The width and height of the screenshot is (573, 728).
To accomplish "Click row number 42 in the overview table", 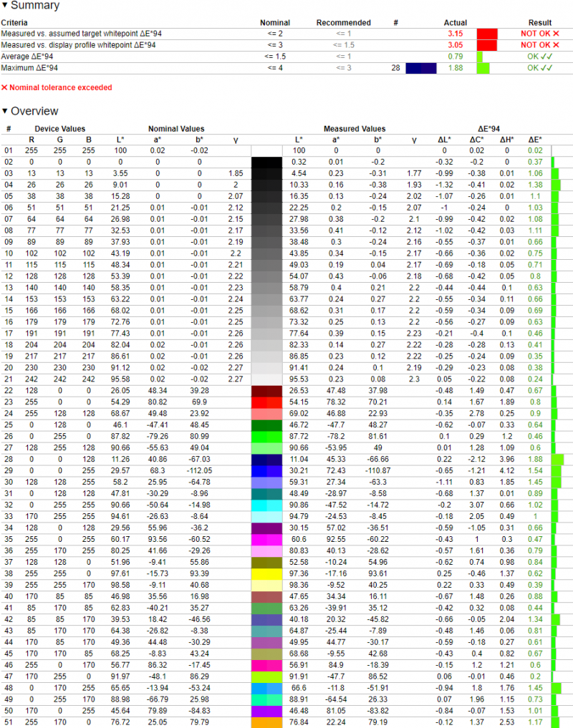I will 9,619.
